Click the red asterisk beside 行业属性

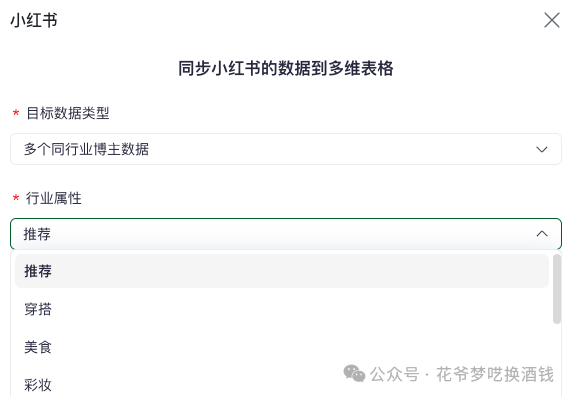click(16, 198)
